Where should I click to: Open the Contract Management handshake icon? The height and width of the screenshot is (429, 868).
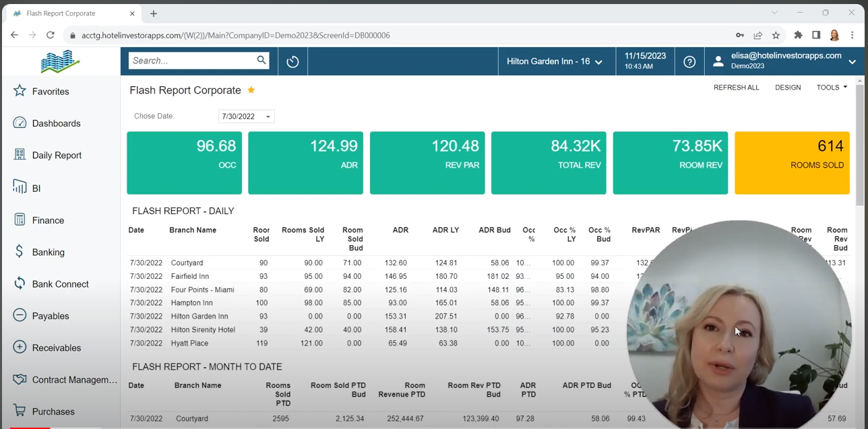pyautogui.click(x=20, y=379)
